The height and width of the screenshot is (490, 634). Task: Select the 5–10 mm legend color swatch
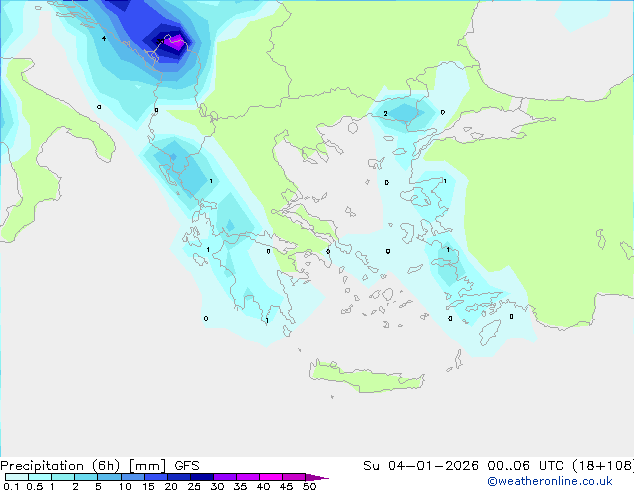coord(109,477)
